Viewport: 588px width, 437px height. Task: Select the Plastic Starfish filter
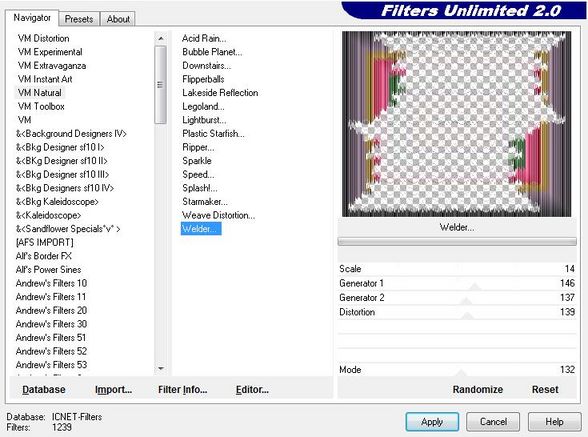click(x=213, y=134)
